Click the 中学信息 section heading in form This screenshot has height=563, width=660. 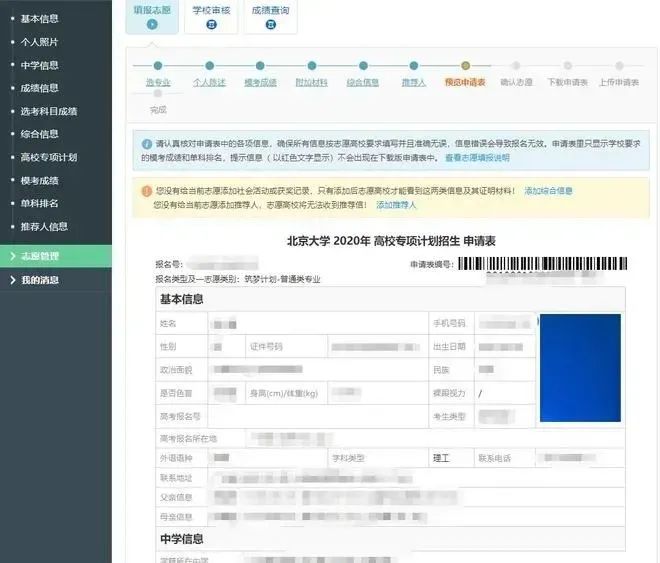click(181, 539)
